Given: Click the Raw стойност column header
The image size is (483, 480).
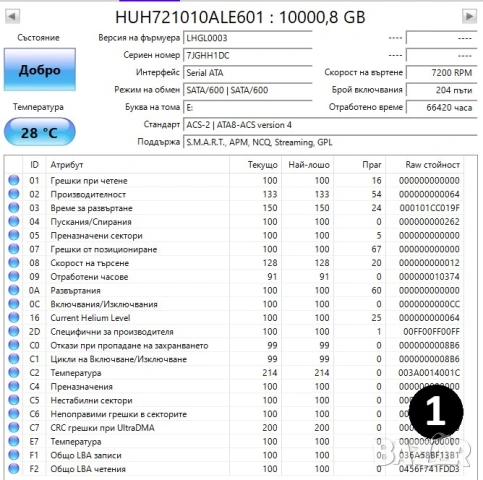Looking at the screenshot, I should (x=425, y=165).
